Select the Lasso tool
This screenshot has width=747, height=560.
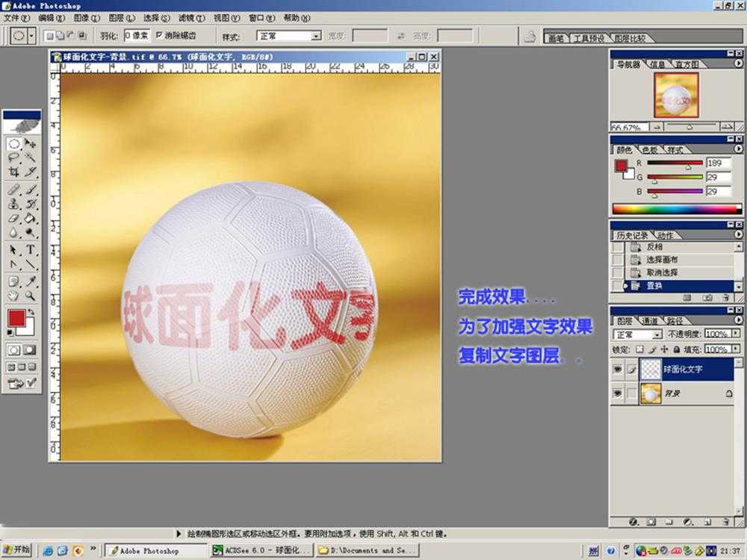tap(14, 158)
